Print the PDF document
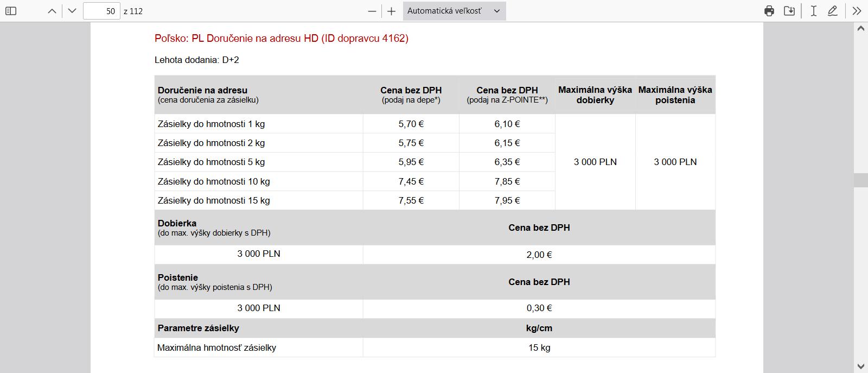 point(769,11)
